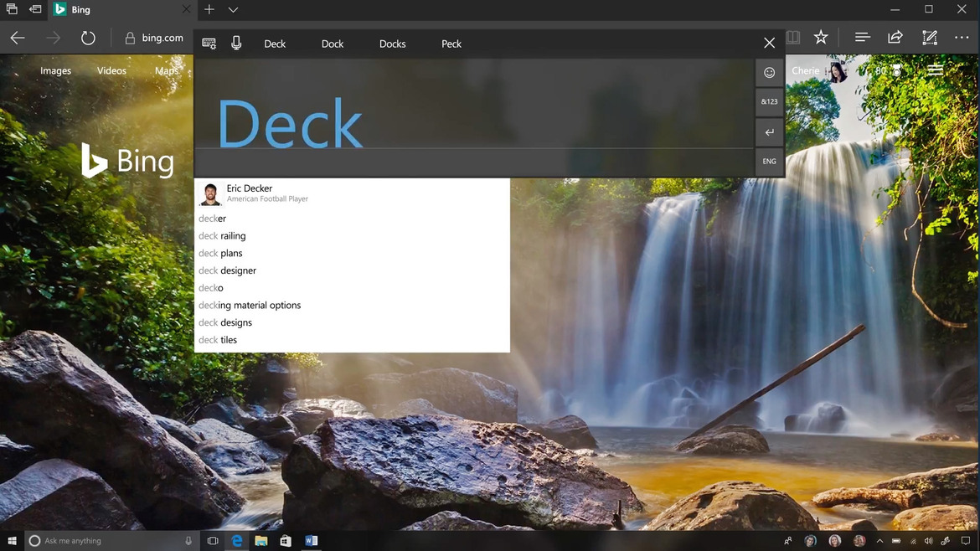Open the tab list chevron dropdown
This screenshot has width=980, height=551.
[x=233, y=9]
